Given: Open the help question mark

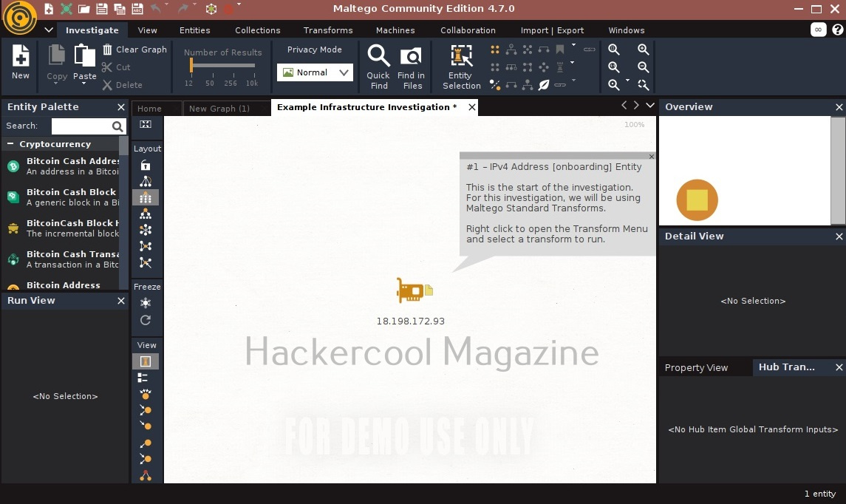Looking at the screenshot, I should 837,30.
